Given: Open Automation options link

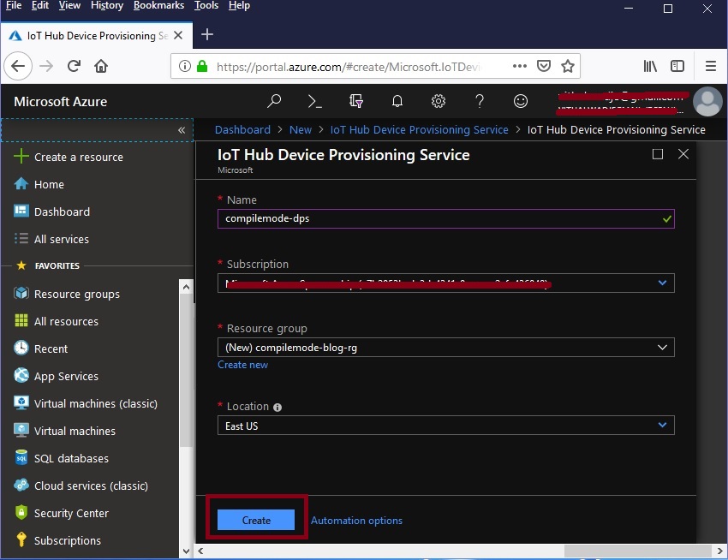Looking at the screenshot, I should click(x=356, y=520).
